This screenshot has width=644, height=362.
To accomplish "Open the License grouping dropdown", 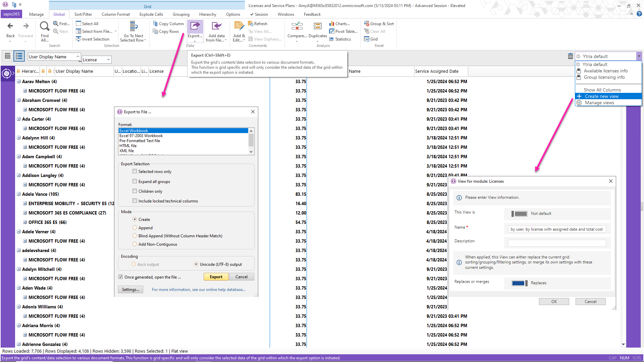I will pyautogui.click(x=108, y=60).
